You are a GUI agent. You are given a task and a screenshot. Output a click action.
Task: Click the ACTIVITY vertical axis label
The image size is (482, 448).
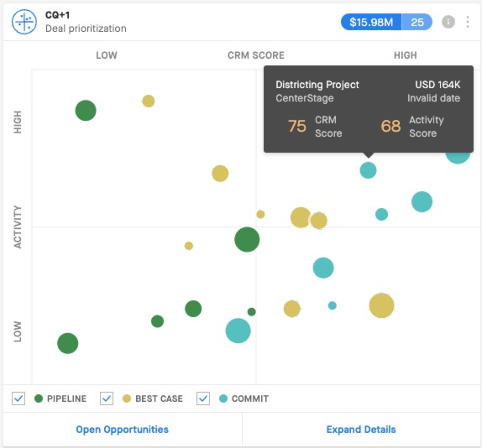tap(18, 227)
